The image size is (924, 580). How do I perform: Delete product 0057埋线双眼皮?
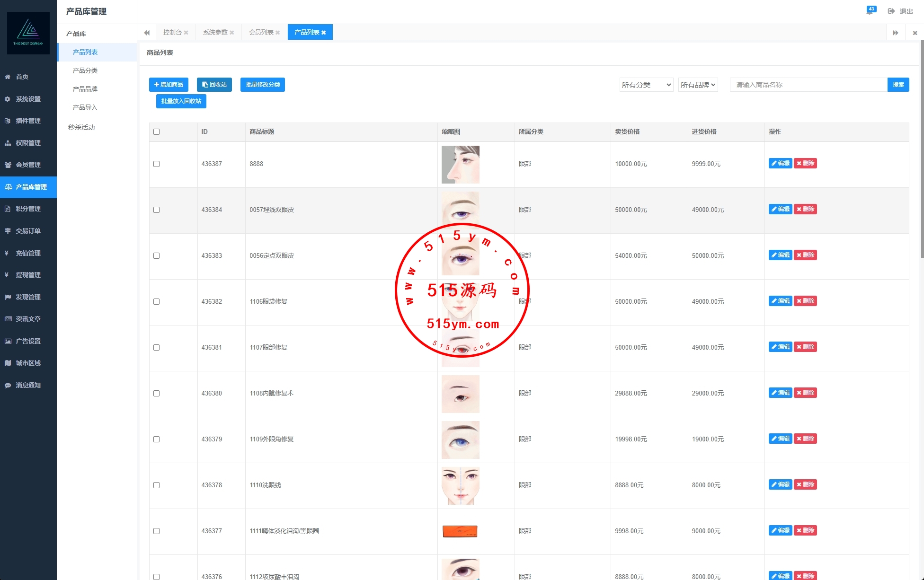pos(805,209)
